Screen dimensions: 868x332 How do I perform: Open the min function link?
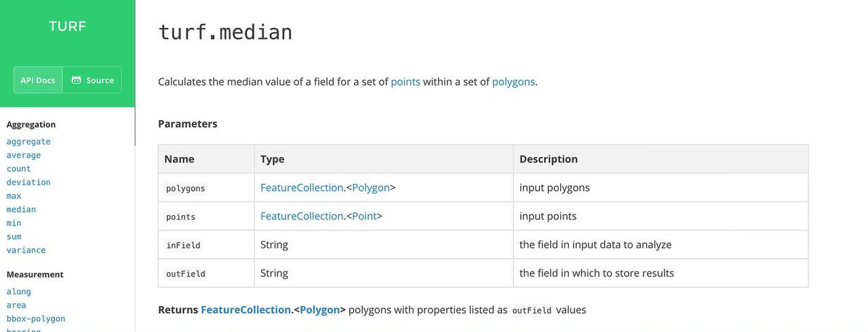click(14, 223)
